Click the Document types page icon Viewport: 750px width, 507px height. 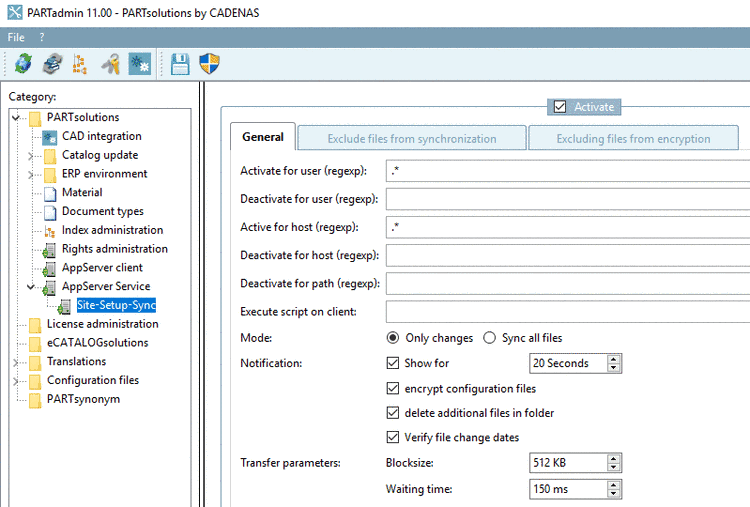[50, 212]
